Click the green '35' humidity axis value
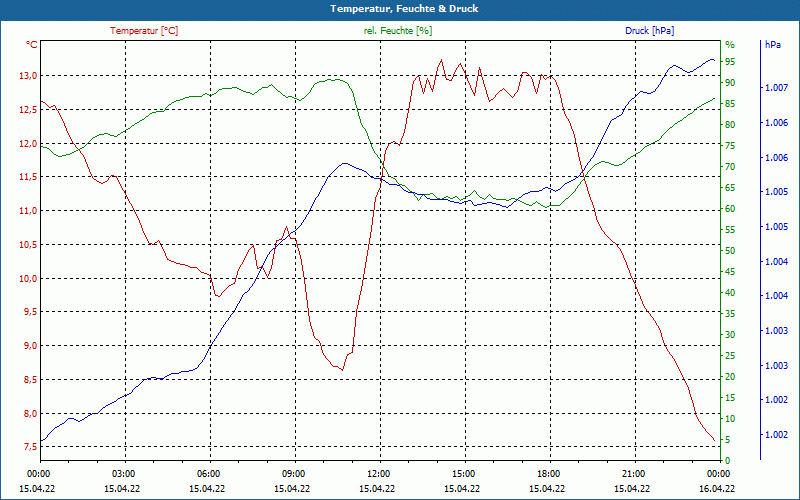800x500 pixels. [x=730, y=314]
